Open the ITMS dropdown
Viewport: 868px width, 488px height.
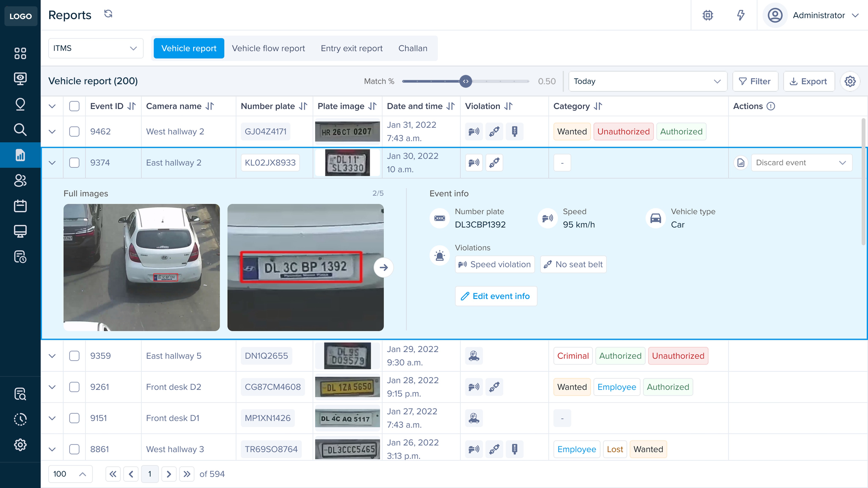coord(96,48)
